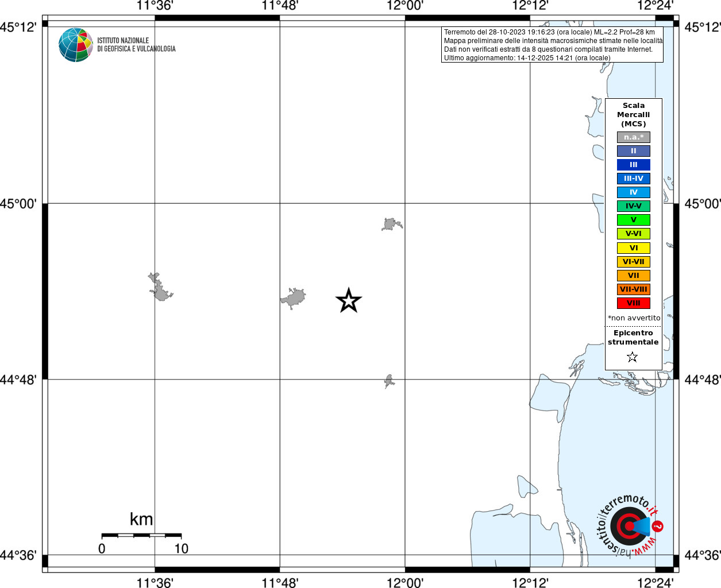The width and height of the screenshot is (721, 588).
Task: Click the 'Dati non verificati estratti' line
Action: click(x=548, y=49)
